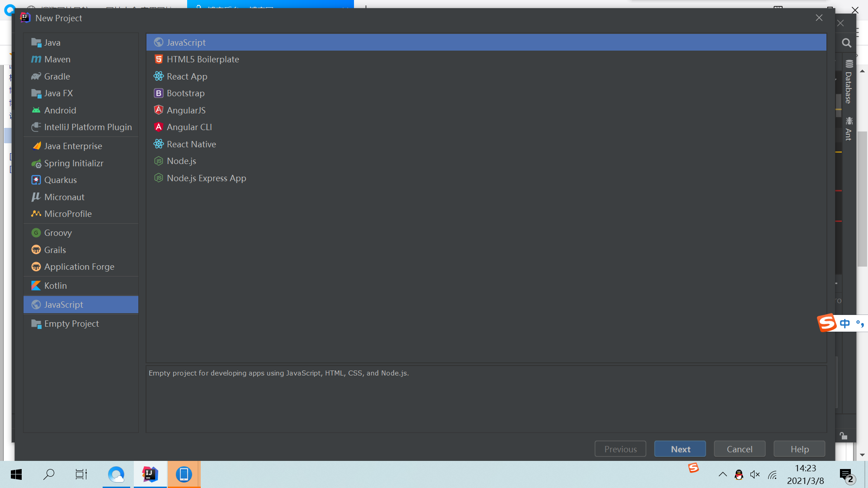Open Help for New Project
Screen dimensions: 868x488
(x=799, y=449)
